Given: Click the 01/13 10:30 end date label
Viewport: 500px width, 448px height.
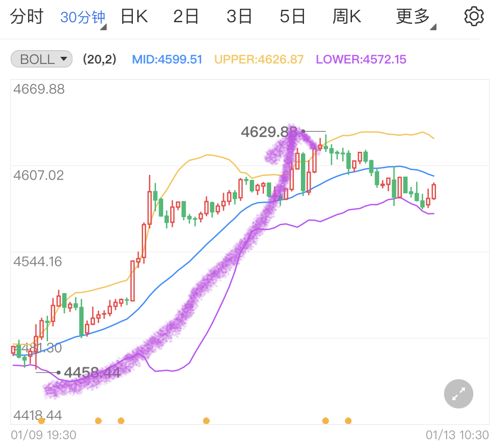Looking at the screenshot, I should pyautogui.click(x=457, y=435).
